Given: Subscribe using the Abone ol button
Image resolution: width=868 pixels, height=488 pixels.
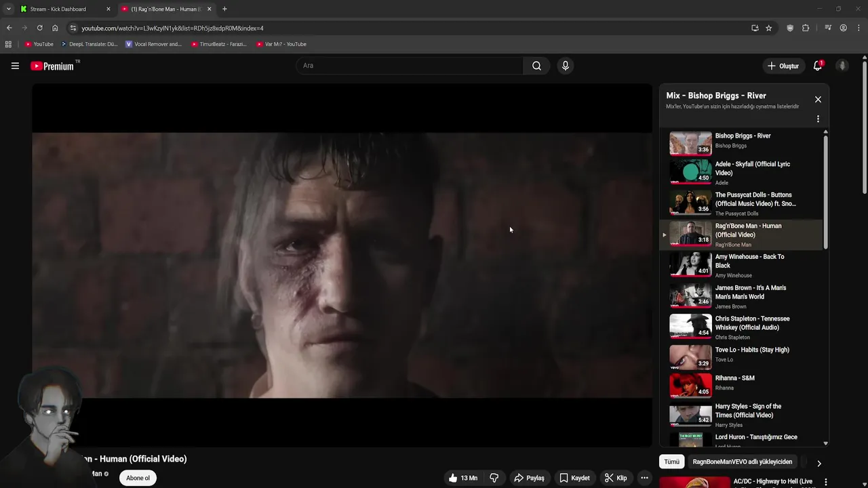Looking at the screenshot, I should (138, 478).
